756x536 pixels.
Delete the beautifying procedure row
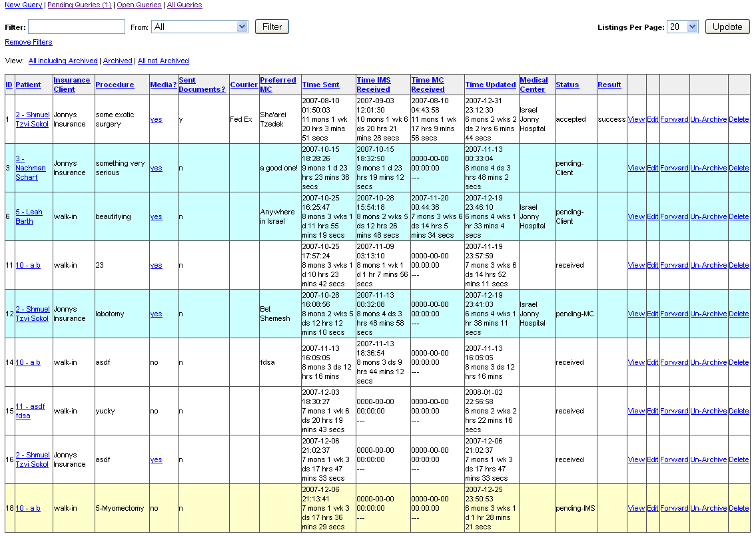739,216
